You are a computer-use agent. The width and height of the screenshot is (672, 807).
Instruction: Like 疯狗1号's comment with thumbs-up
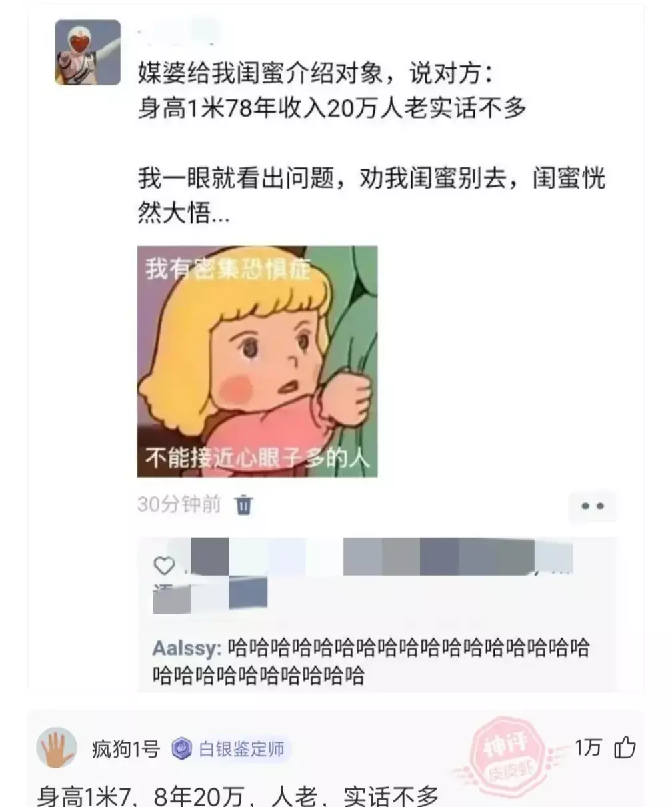(625, 748)
